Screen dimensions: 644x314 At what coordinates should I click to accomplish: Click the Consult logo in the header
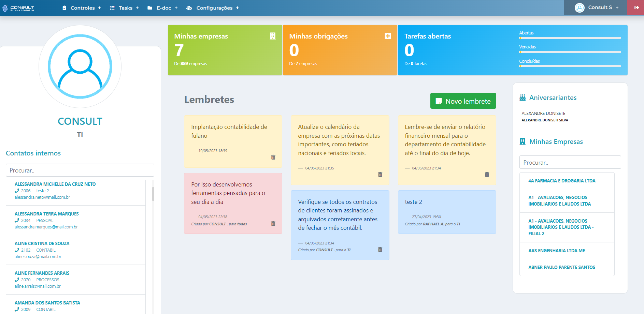19,8
